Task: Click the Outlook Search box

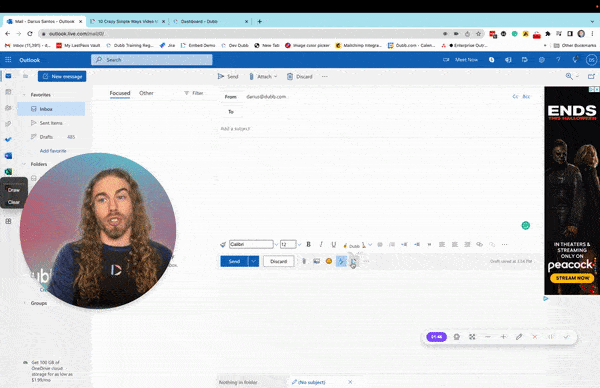Action: [x=152, y=60]
